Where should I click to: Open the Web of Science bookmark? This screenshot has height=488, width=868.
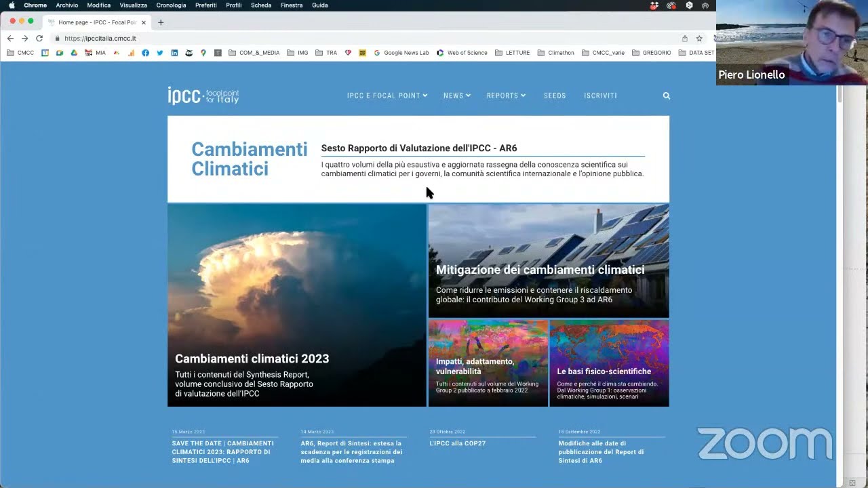tap(462, 53)
